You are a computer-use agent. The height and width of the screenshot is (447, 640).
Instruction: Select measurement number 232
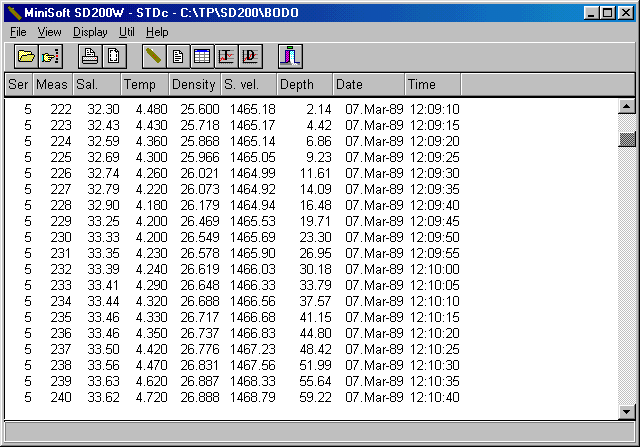click(x=61, y=269)
